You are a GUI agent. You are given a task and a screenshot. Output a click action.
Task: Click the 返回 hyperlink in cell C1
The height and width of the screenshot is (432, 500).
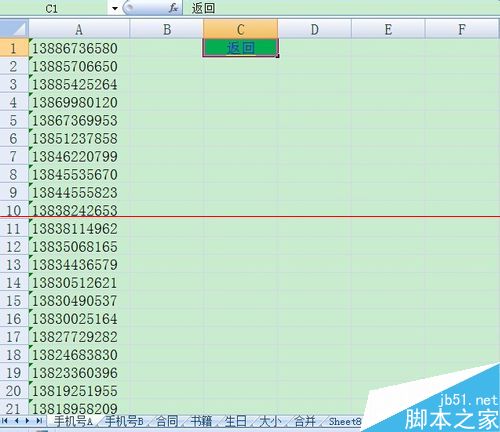pos(241,48)
